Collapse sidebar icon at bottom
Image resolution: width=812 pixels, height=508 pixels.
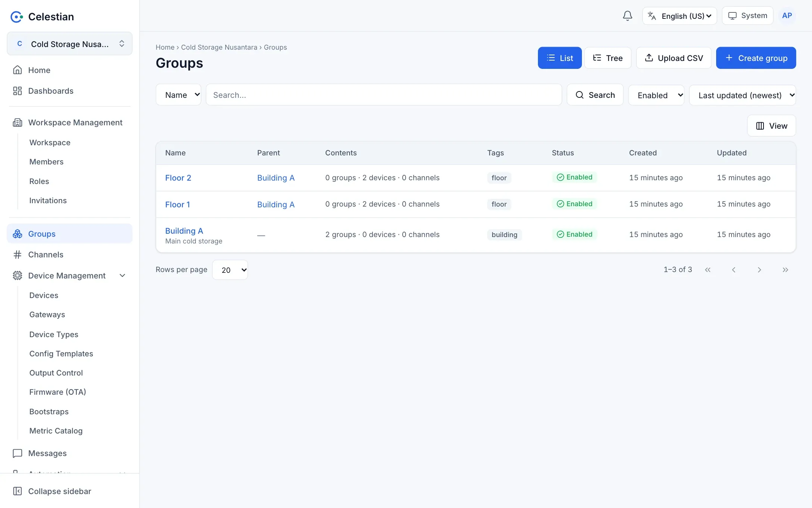pos(17,491)
